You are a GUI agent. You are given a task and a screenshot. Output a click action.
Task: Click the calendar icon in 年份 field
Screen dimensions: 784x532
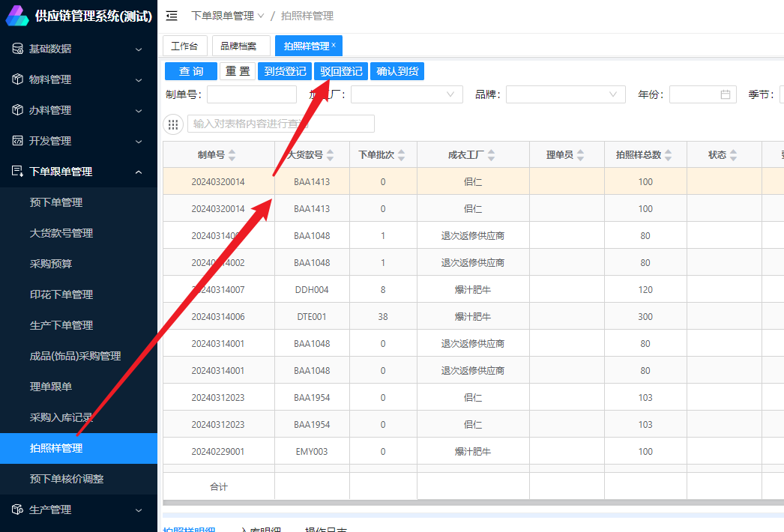pyautogui.click(x=725, y=94)
